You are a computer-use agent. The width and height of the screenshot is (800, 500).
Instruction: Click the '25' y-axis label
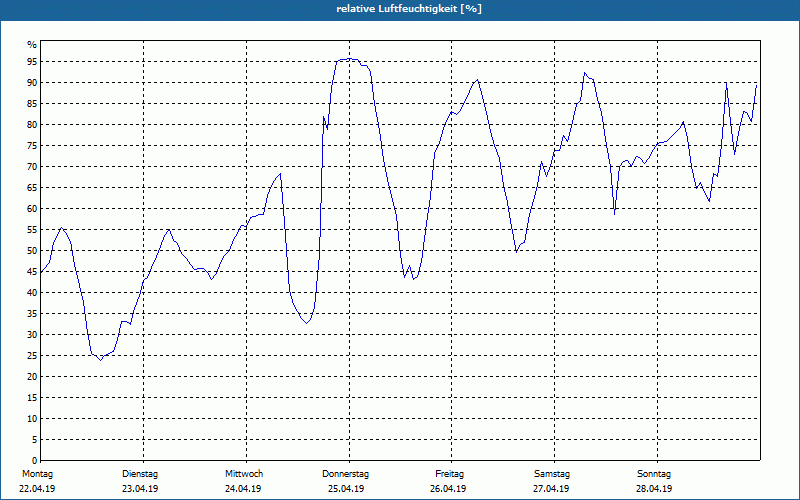[x=32, y=356]
